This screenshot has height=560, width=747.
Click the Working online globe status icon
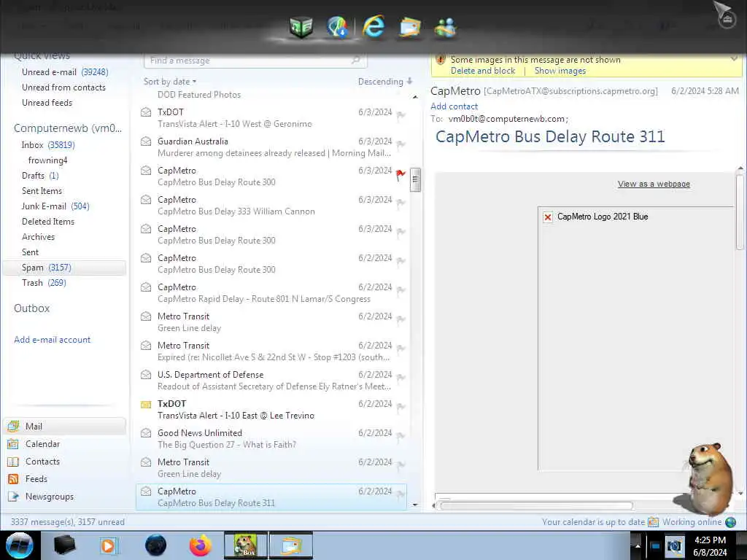[730, 522]
